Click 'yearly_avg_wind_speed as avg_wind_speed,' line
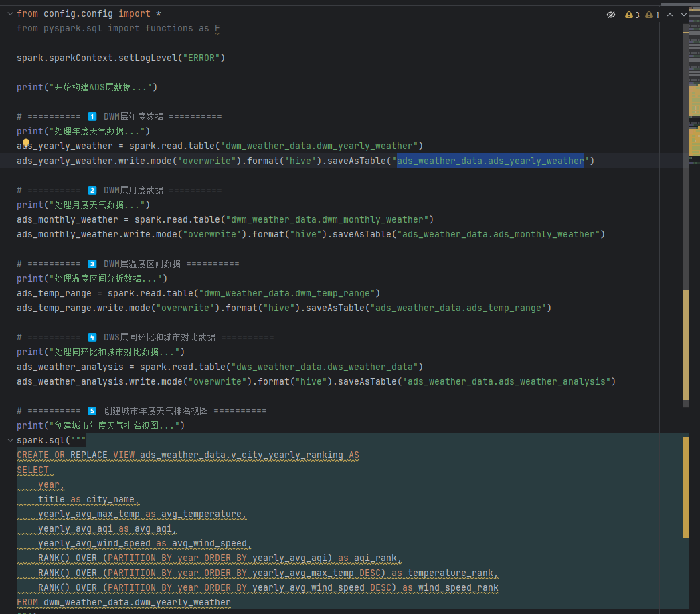The width and height of the screenshot is (700, 614). (145, 544)
